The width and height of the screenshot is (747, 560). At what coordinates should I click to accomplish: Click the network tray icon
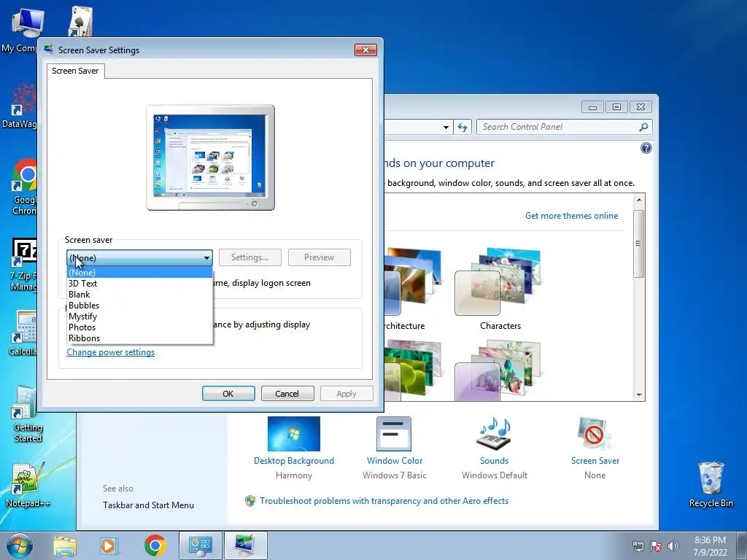click(638, 546)
